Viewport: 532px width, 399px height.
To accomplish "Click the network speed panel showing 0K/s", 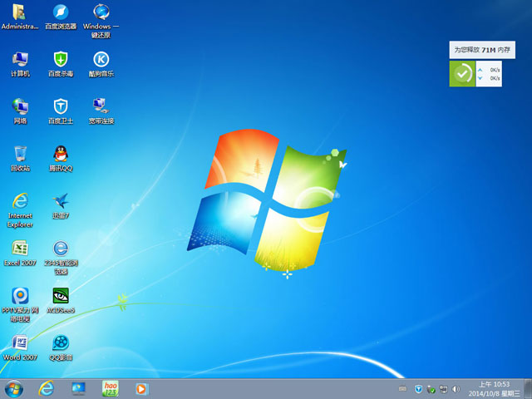I will [489, 74].
